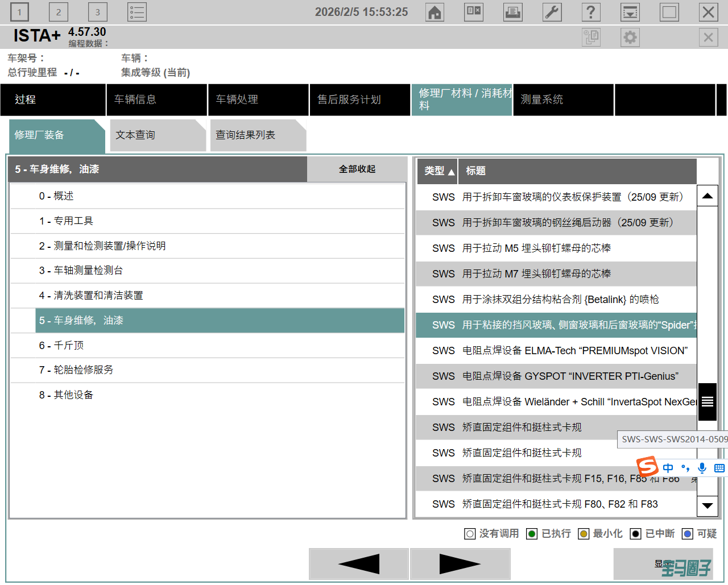The width and height of the screenshot is (728, 585).
Task: Open the 车辆信息 menu tab
Action: coord(135,99)
